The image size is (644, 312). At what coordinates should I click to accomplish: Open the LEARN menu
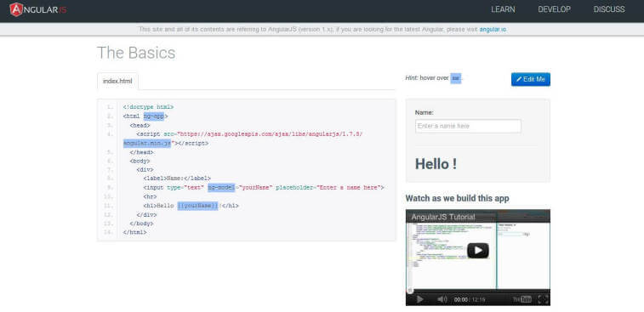pyautogui.click(x=503, y=9)
